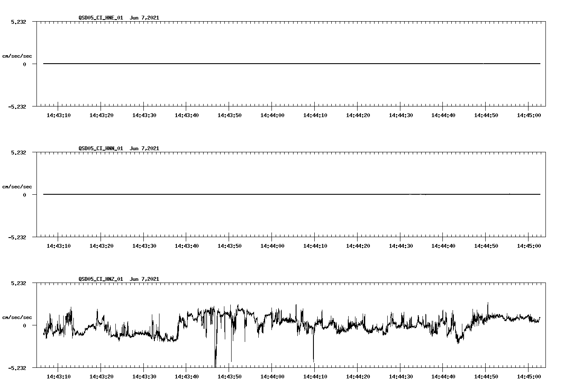Screen dimensions: 576x392
Task: Click 14:44:00 time label under HNE plot
Action: tap(272, 115)
